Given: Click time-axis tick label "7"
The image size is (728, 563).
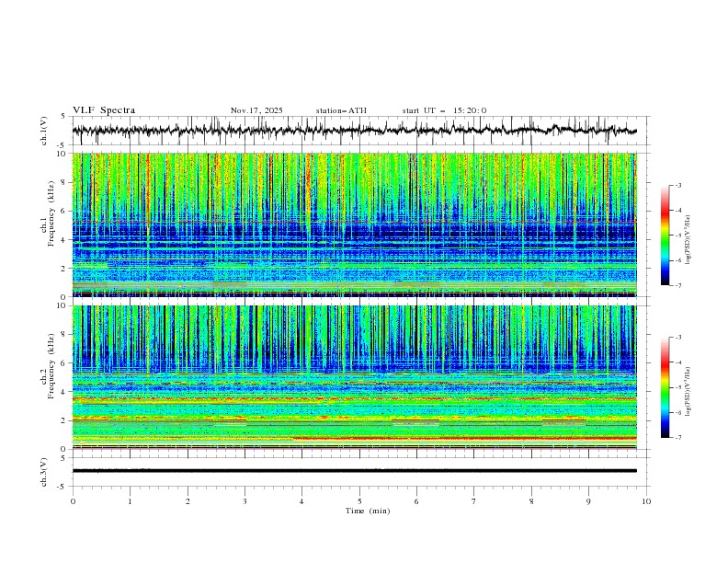Looking at the screenshot, I should click(x=474, y=501).
